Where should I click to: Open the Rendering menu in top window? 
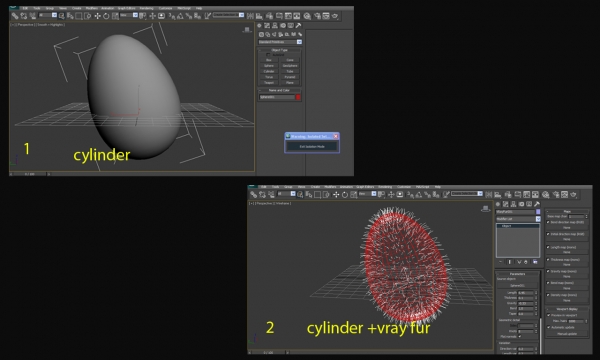tap(146, 8)
